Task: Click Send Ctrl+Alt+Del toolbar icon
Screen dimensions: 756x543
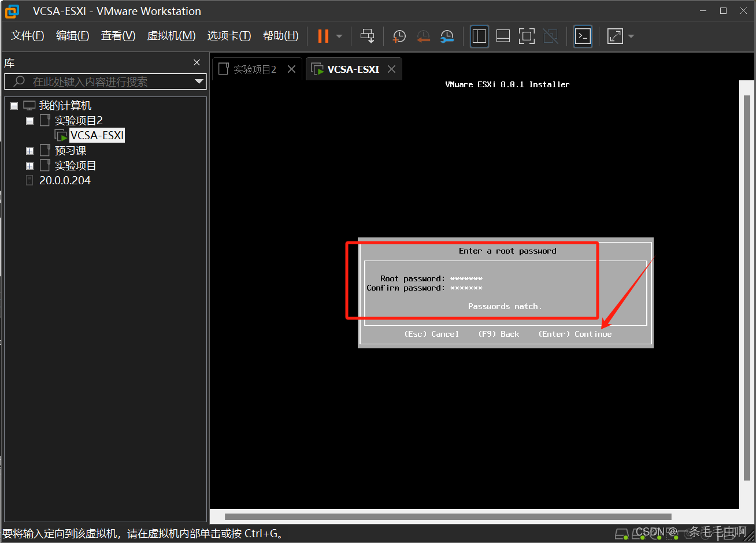Action: click(367, 36)
